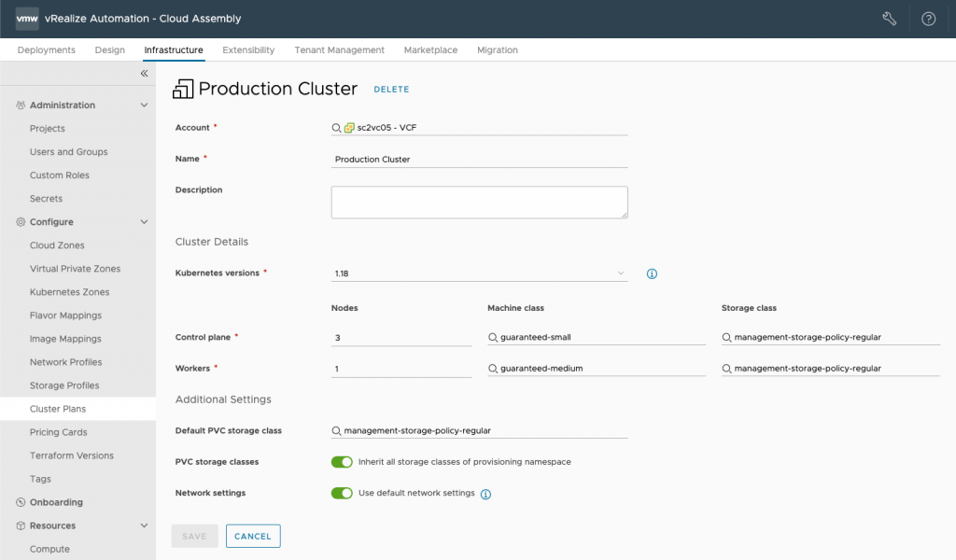Collapse the Configure sidebar section

tap(144, 222)
